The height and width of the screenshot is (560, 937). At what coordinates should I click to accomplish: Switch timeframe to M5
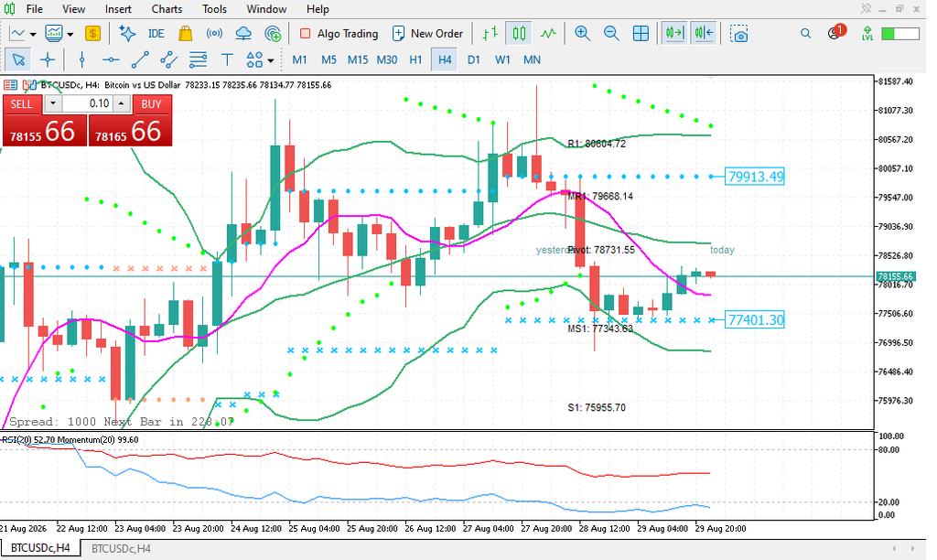[328, 59]
